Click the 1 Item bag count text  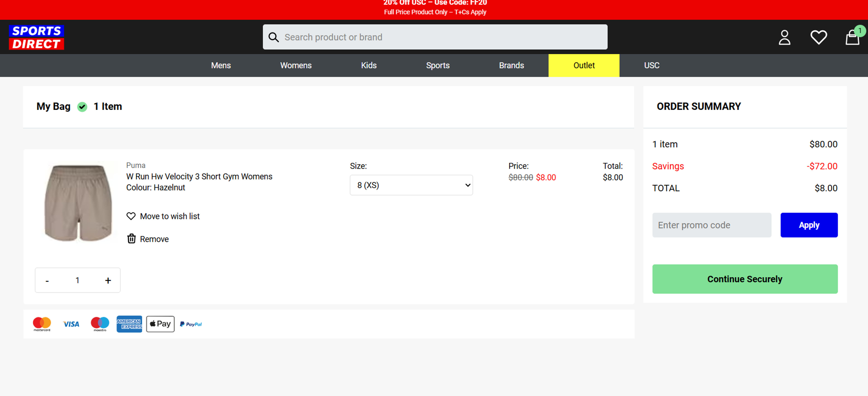(x=108, y=106)
